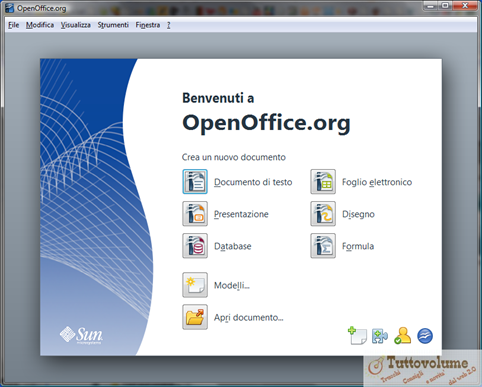
Task: Open the Finestra menu
Action: pyautogui.click(x=148, y=25)
